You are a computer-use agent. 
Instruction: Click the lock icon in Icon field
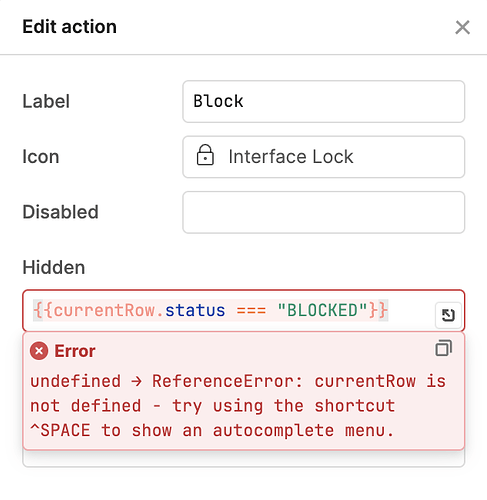pos(205,155)
